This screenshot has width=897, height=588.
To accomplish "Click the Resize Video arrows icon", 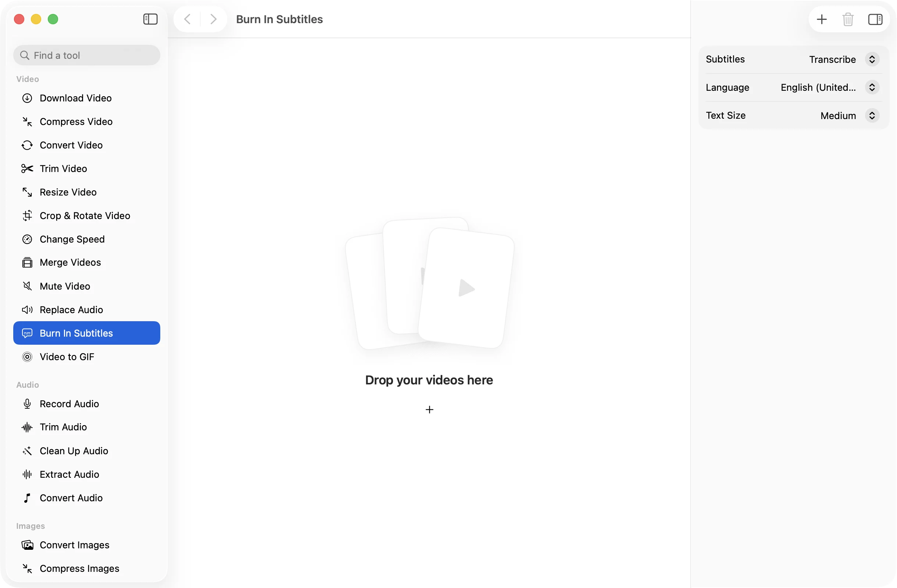I will (27, 192).
